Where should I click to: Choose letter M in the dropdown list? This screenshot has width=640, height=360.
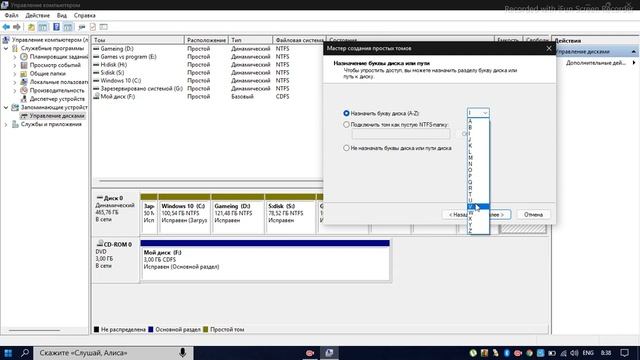(x=478, y=158)
